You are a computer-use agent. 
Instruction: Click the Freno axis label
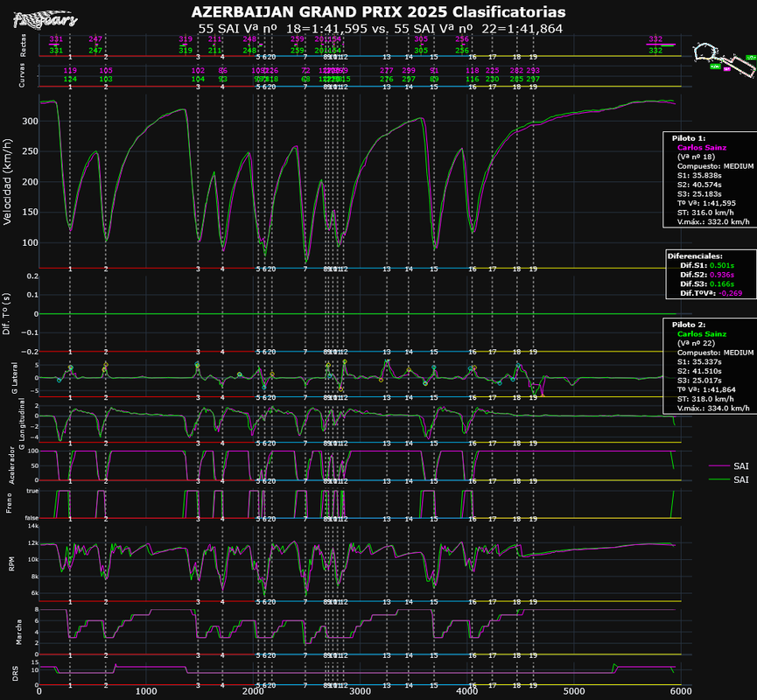point(9,503)
